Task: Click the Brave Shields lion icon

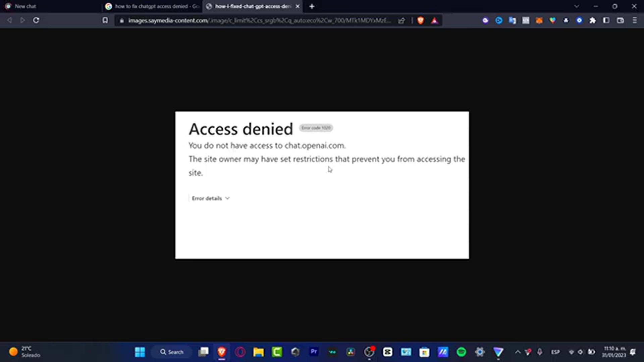Action: click(421, 20)
